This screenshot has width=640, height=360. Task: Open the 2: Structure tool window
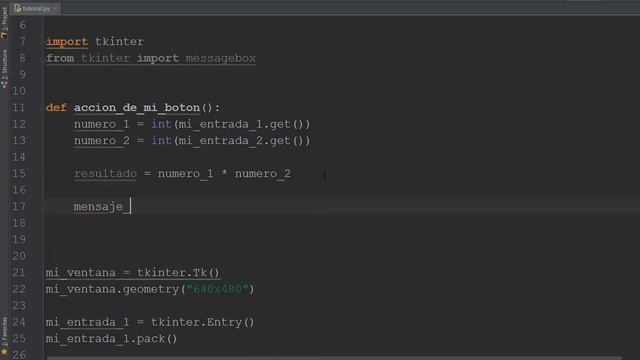coord(4,69)
